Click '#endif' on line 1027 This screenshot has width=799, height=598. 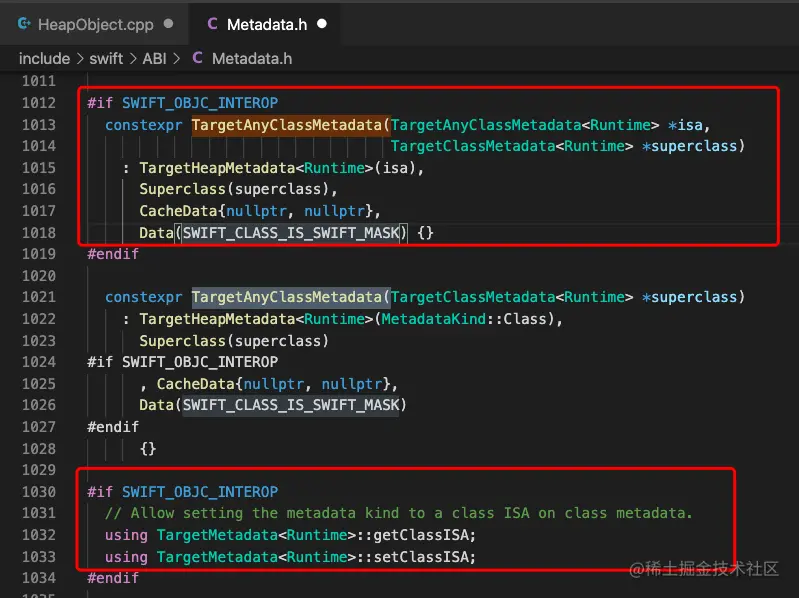coord(113,426)
